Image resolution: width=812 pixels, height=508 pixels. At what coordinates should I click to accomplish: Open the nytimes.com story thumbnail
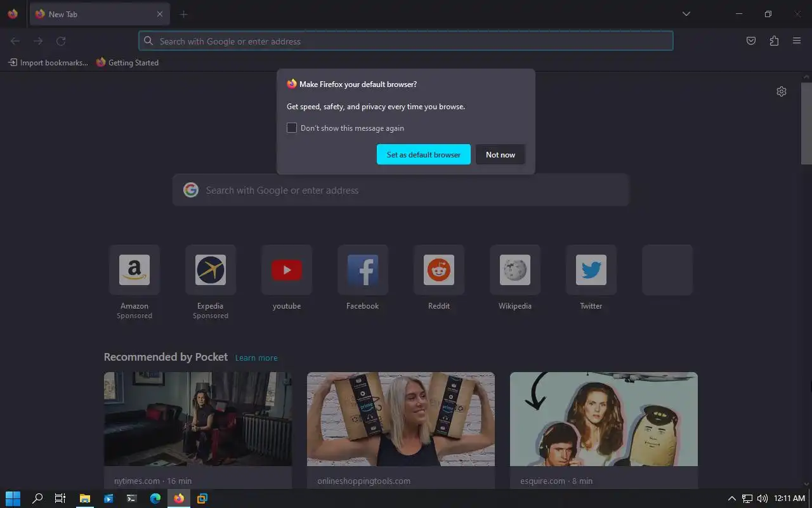[x=198, y=419]
